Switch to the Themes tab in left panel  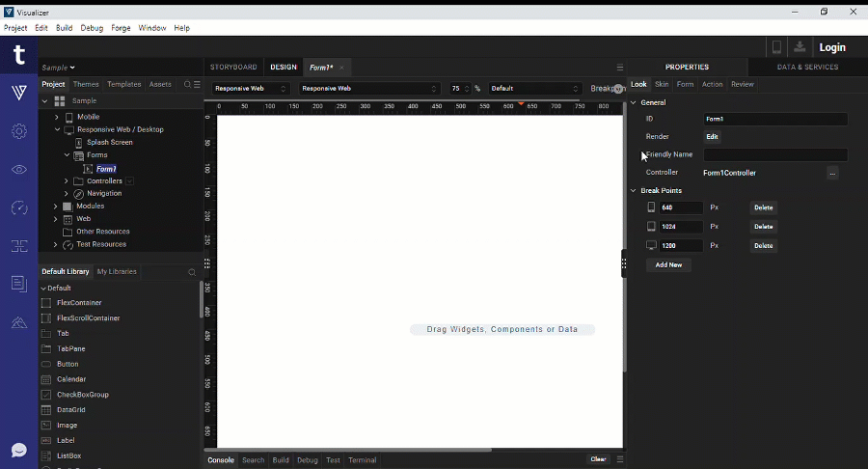tap(86, 85)
